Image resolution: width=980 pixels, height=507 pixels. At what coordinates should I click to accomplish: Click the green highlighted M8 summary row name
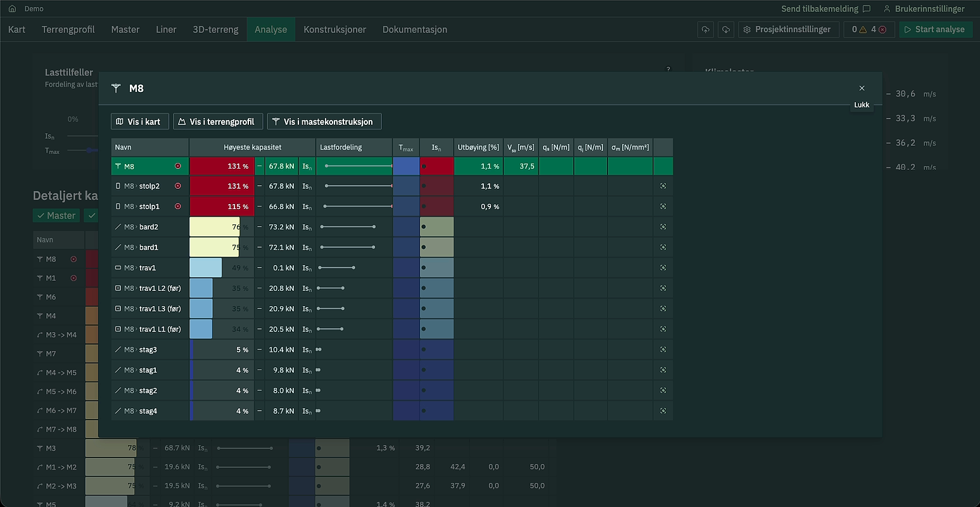tap(129, 167)
